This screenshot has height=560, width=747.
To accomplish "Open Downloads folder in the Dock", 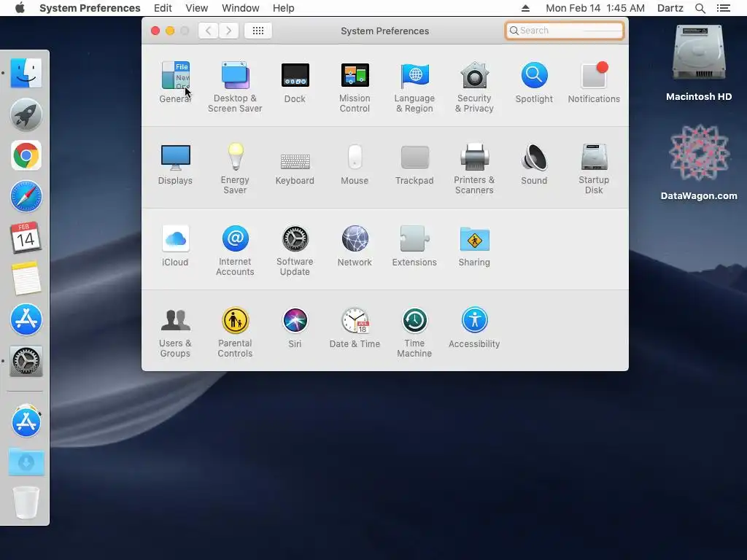I will (x=26, y=462).
